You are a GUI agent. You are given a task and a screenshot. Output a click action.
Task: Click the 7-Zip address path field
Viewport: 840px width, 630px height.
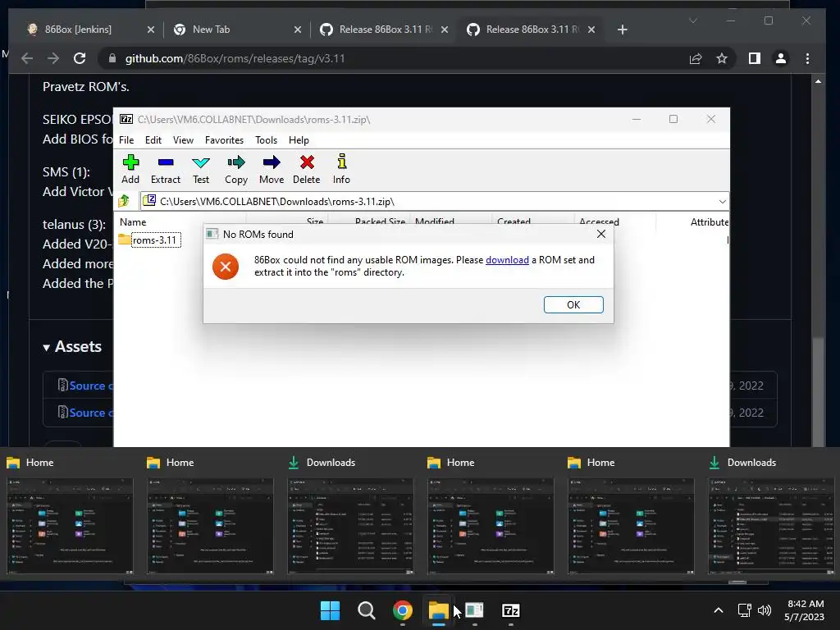click(x=428, y=202)
